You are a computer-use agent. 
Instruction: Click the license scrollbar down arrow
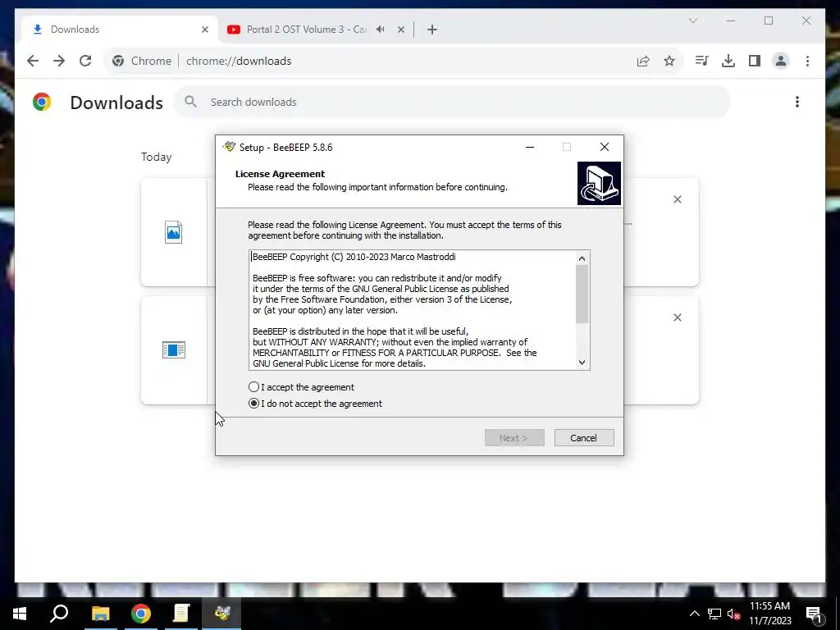[582, 363]
